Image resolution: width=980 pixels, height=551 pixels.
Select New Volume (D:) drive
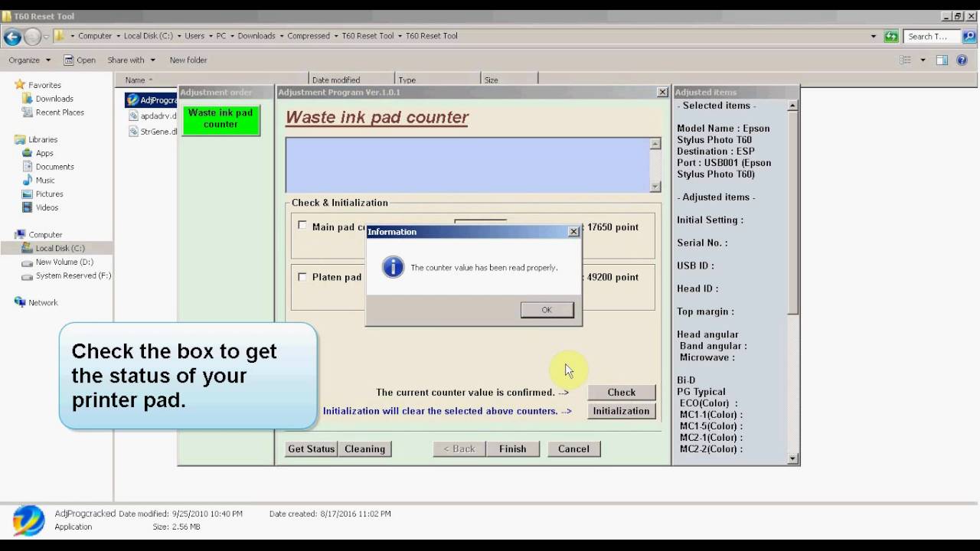(x=64, y=262)
